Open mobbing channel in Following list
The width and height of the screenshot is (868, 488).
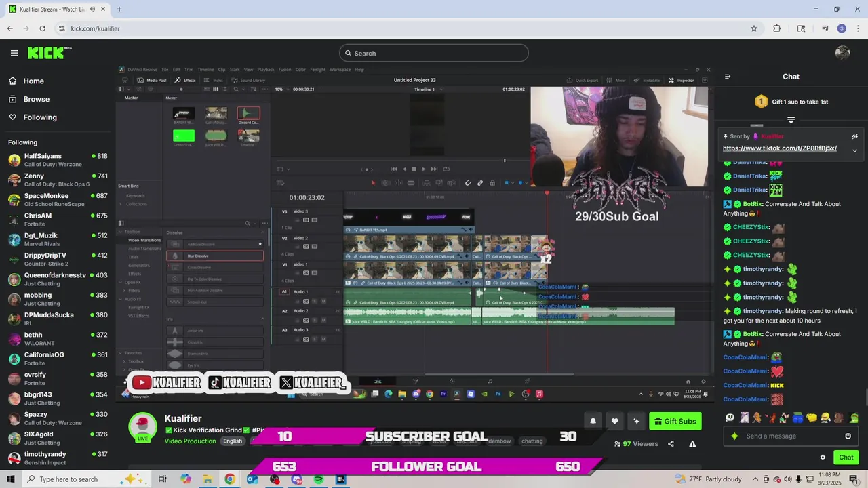58,299
